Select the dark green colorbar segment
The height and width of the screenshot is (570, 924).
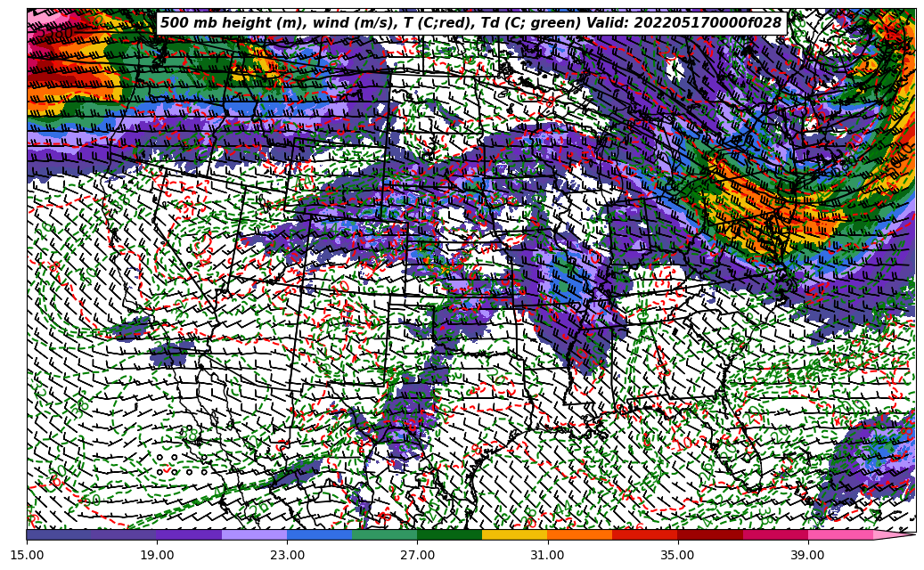449,534
